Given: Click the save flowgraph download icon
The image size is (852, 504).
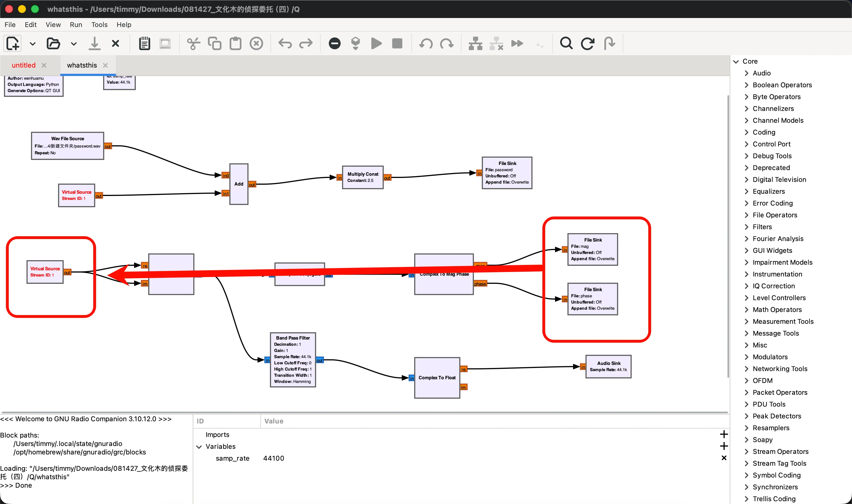Looking at the screenshot, I should click(94, 43).
